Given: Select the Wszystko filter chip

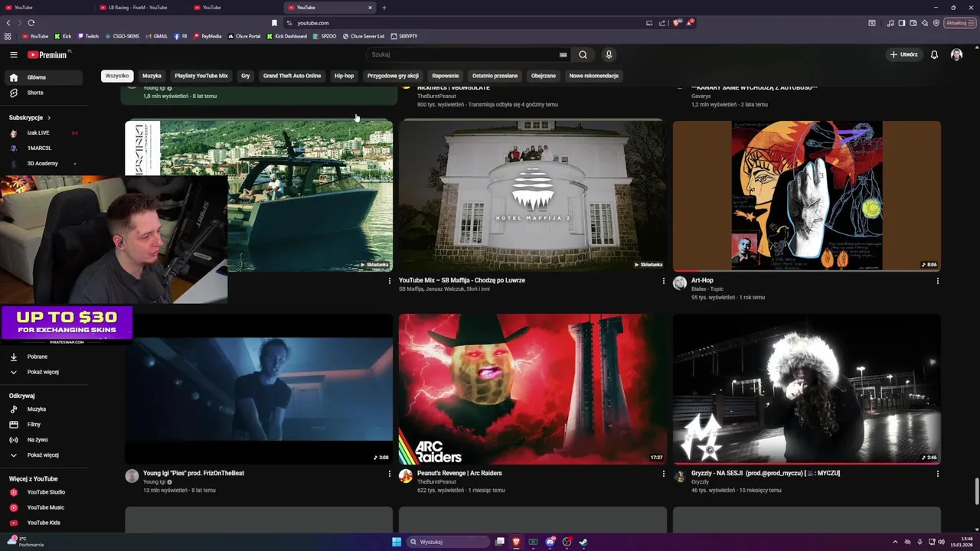Looking at the screenshot, I should coord(117,76).
